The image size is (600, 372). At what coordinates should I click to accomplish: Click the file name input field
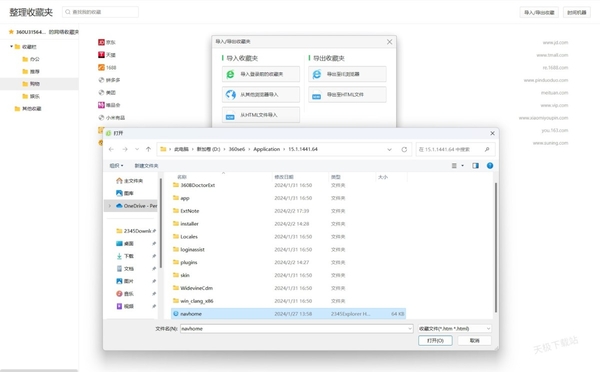point(297,329)
